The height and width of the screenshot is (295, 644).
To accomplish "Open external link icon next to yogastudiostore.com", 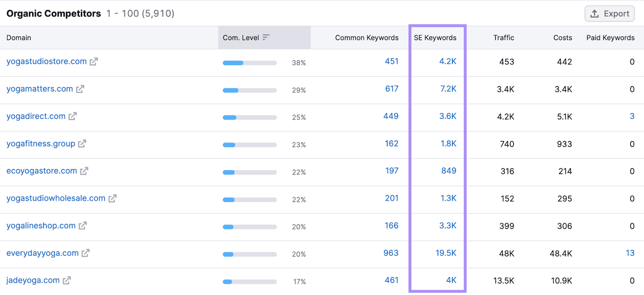I will 94,61.
